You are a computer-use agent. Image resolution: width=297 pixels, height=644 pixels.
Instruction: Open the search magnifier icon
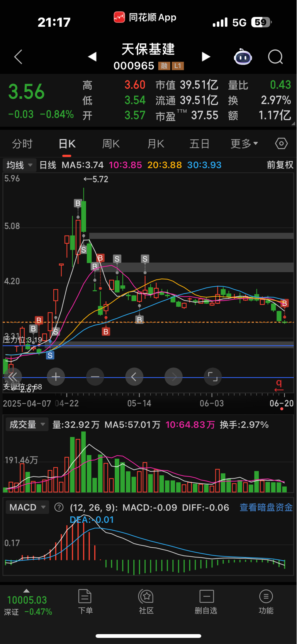coord(275,57)
